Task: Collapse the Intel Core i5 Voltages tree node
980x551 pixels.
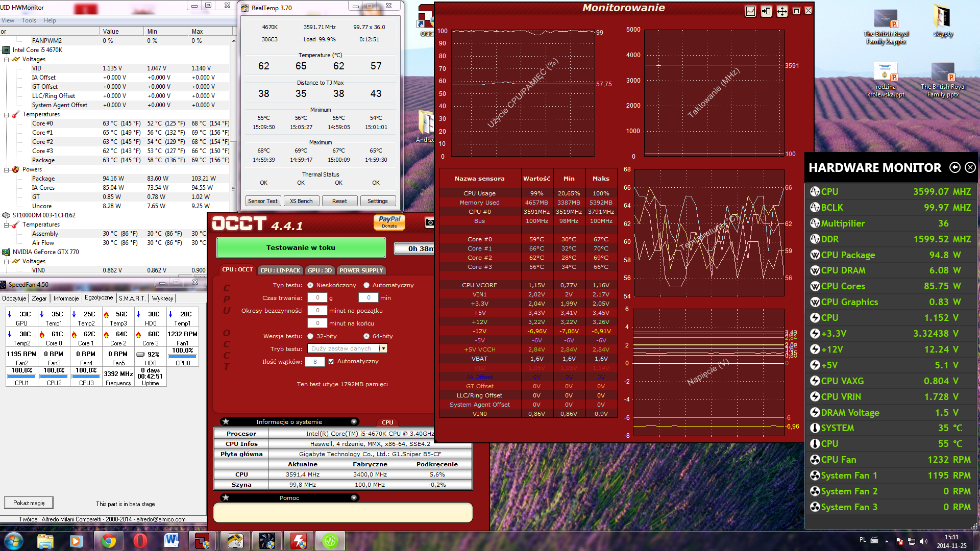Action: click(7, 59)
